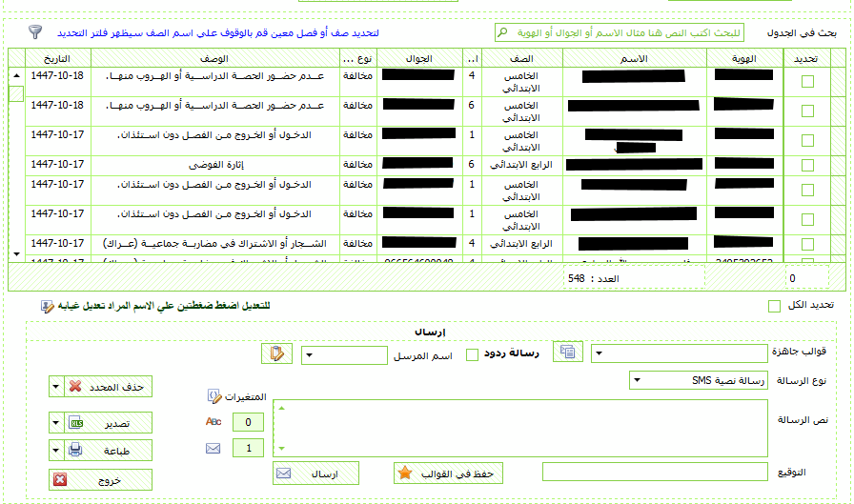The image size is (854, 504).
Task: Expand the حذف المحدد dropdown arrow
Action: [x=56, y=387]
